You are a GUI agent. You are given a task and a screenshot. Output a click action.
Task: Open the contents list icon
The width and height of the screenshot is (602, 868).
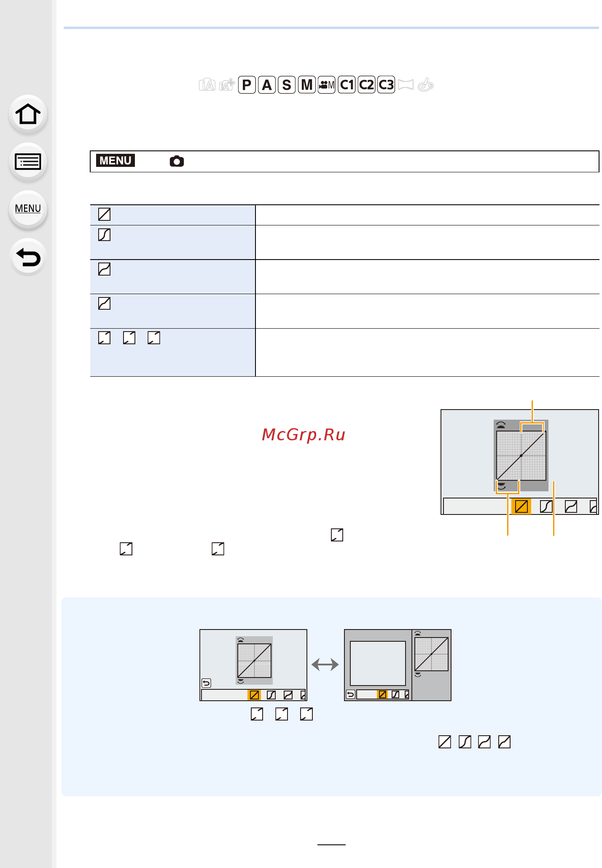tap(28, 161)
